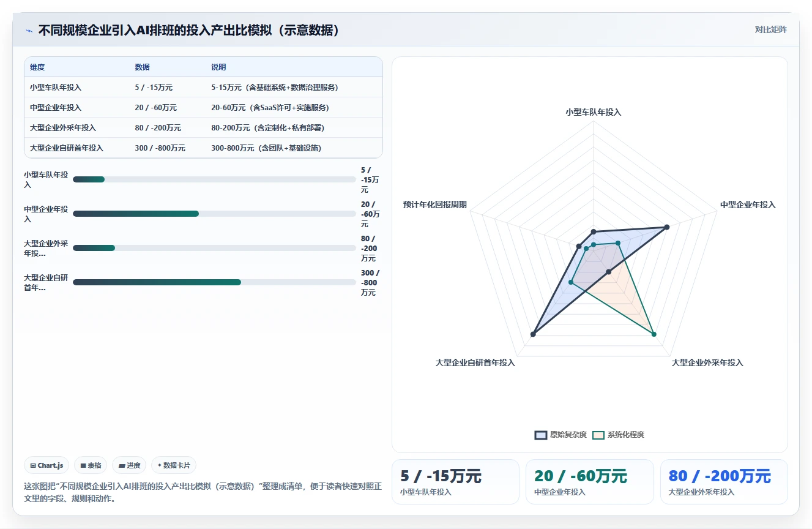812x529 pixels.
Task: Click the lightning icon beside the title
Action: (29, 31)
